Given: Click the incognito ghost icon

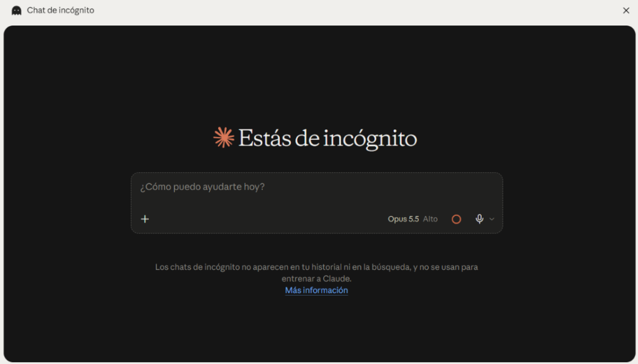Looking at the screenshot, I should click(x=16, y=11).
